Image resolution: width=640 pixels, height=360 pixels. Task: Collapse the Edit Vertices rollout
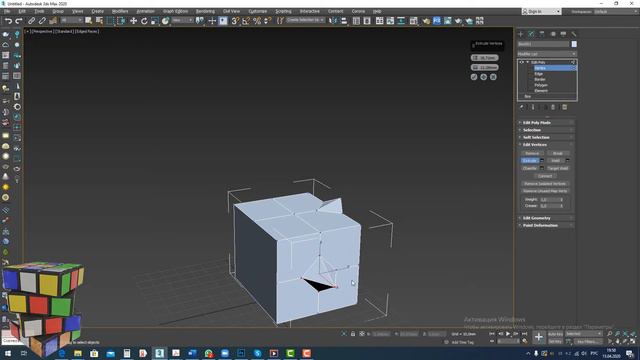(546, 144)
